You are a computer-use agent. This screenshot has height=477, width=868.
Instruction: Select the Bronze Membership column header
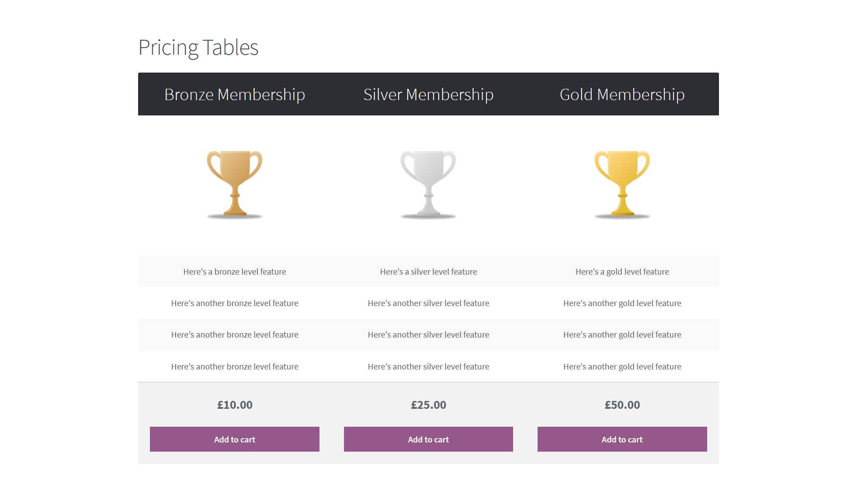click(234, 94)
